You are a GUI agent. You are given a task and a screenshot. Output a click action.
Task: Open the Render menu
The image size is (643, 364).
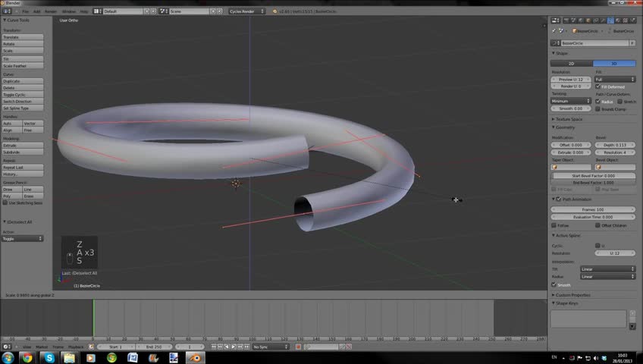click(x=51, y=11)
